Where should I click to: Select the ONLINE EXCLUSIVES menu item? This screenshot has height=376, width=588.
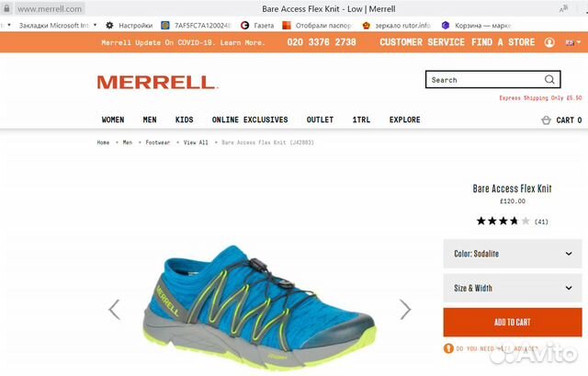pyautogui.click(x=250, y=120)
